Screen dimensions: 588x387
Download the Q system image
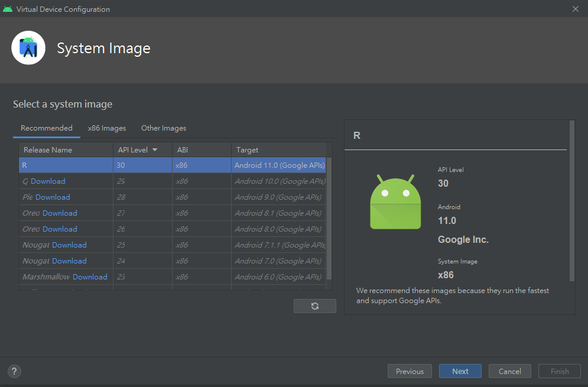pos(48,181)
